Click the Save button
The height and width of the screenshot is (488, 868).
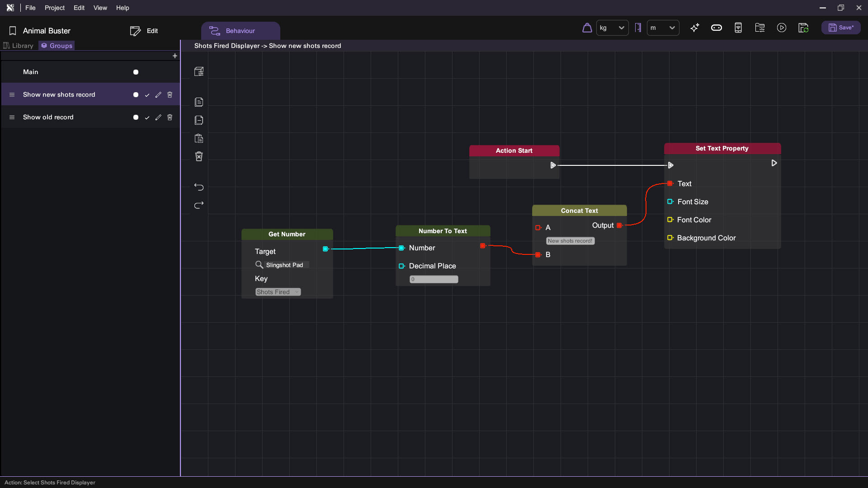tap(841, 28)
